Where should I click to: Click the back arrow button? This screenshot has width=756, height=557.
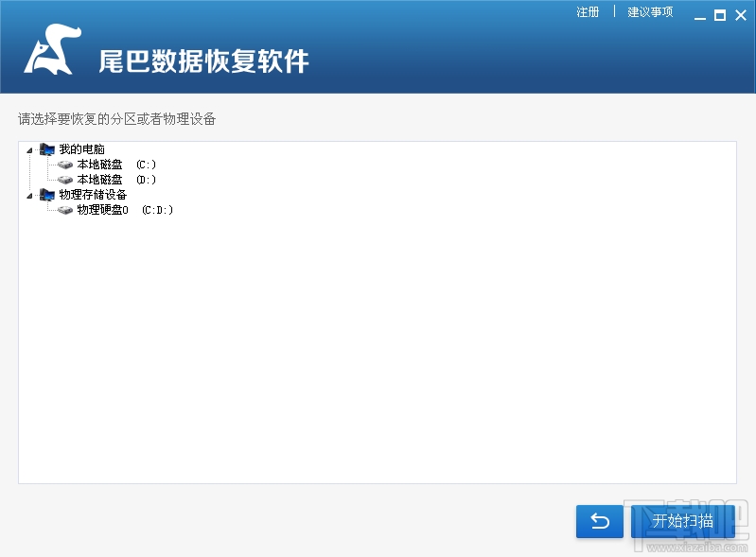coord(600,521)
